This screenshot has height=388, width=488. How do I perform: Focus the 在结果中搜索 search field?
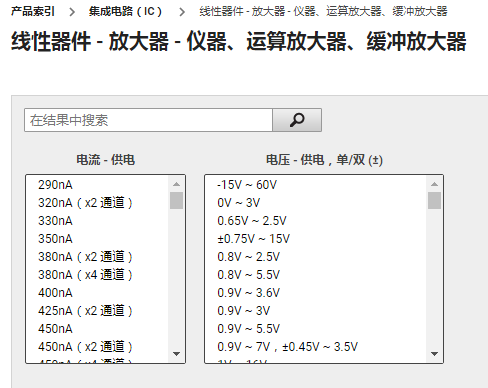(148, 120)
